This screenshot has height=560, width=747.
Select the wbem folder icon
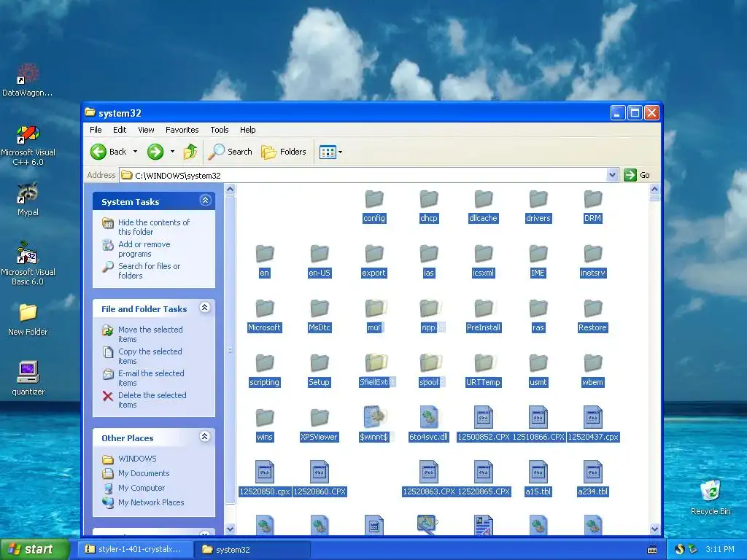pos(592,363)
